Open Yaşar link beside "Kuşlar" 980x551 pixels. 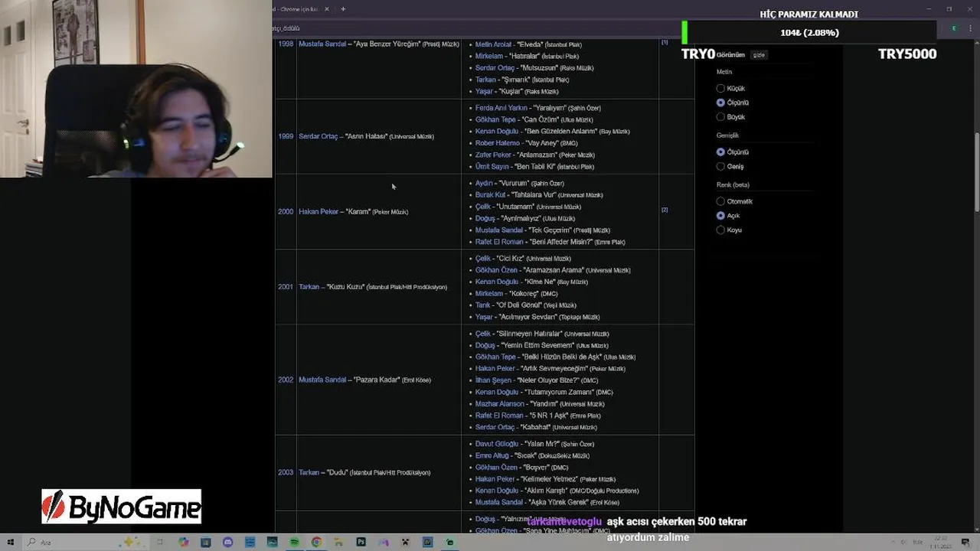point(484,91)
